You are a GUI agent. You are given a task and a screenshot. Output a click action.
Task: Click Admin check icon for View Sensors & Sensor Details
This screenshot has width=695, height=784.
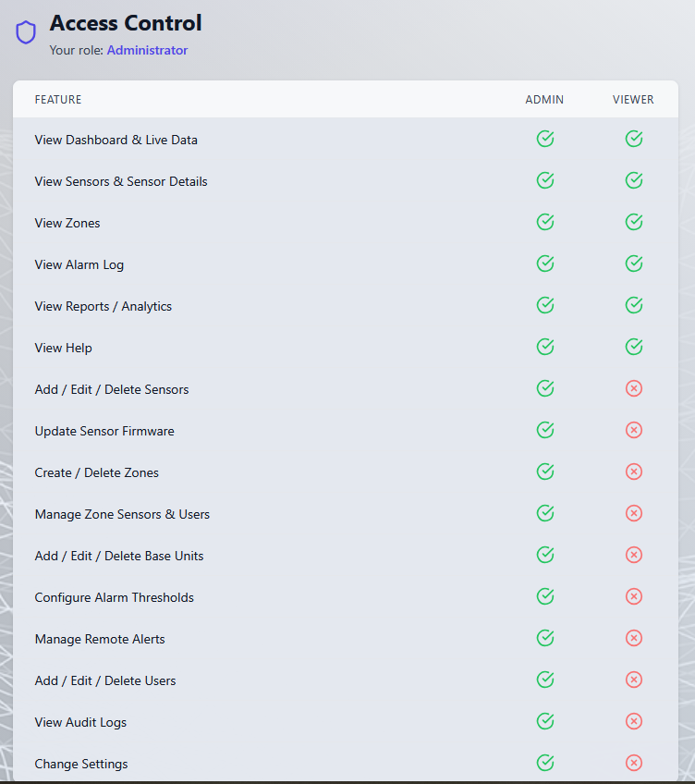point(545,180)
